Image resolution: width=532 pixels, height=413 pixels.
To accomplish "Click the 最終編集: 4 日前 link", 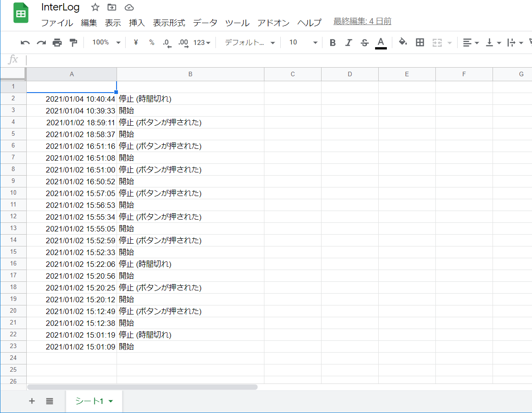I will pos(362,21).
